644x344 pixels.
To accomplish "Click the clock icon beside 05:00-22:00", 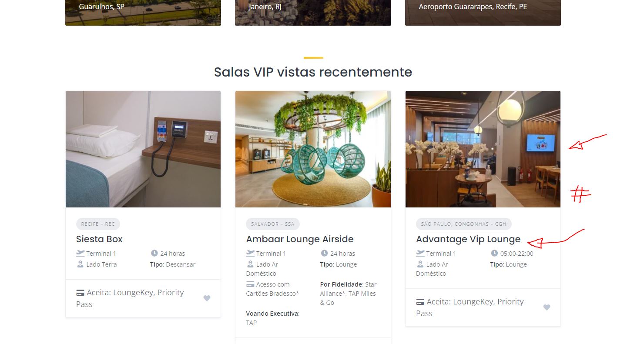I will tap(494, 253).
